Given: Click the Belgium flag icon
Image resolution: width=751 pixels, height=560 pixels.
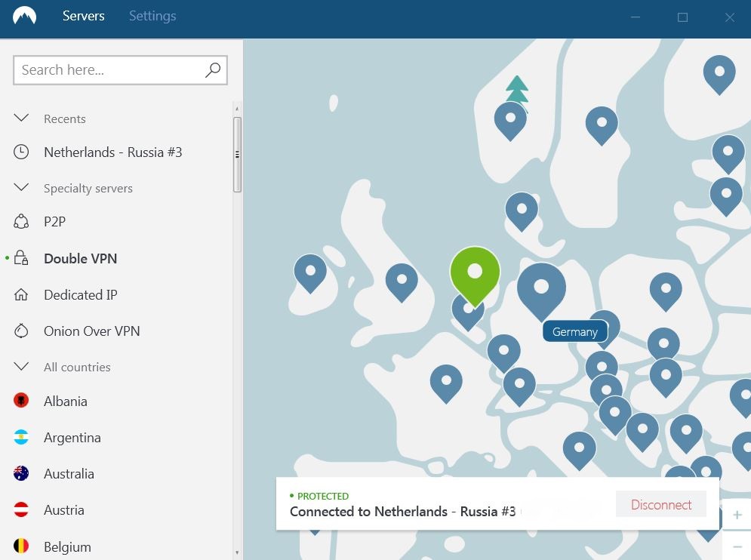Looking at the screenshot, I should pos(21,546).
